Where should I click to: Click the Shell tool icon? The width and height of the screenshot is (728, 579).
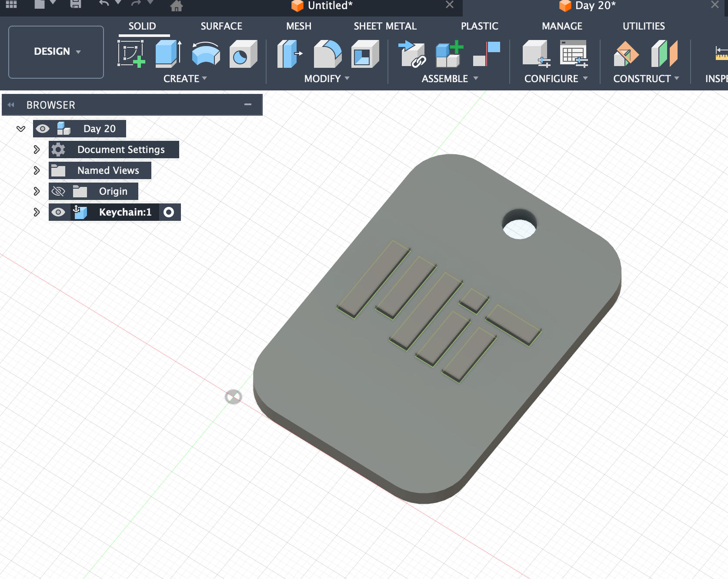[x=364, y=54]
